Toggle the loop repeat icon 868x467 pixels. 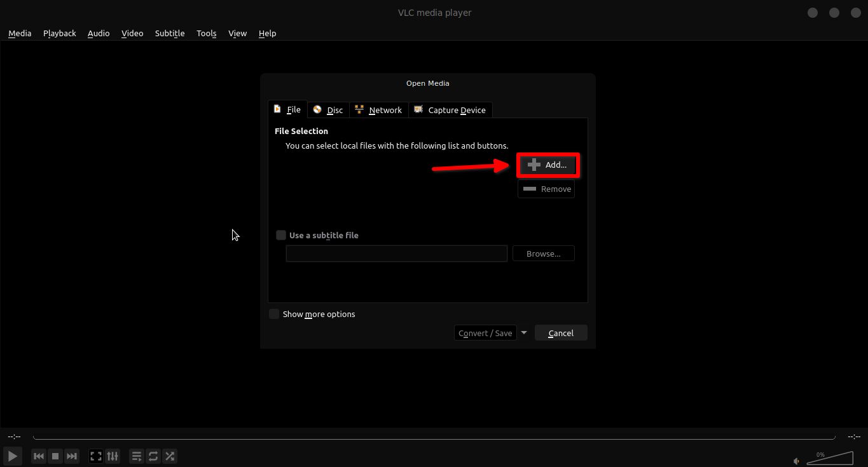coord(153,456)
